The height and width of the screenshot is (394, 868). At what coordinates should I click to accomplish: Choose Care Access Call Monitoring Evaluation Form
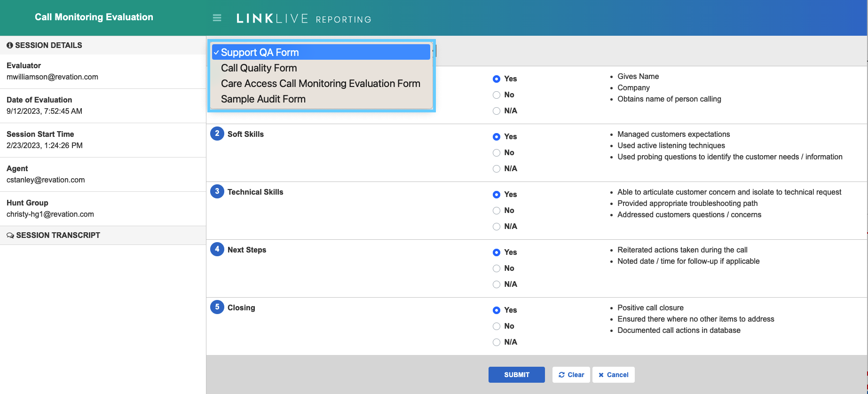coord(321,84)
